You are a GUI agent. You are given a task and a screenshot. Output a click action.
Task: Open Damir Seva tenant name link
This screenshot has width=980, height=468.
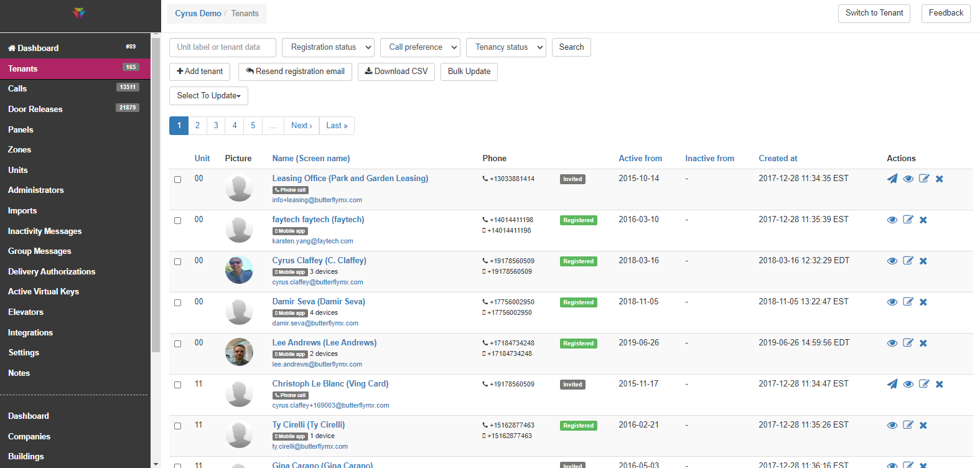tap(319, 302)
